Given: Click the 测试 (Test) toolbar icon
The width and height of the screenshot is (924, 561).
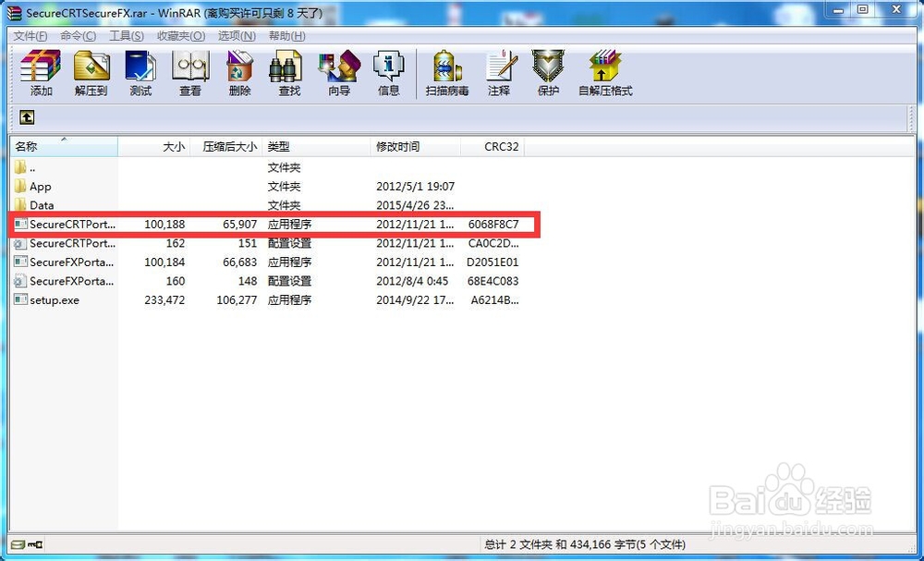Looking at the screenshot, I should pos(140,66).
